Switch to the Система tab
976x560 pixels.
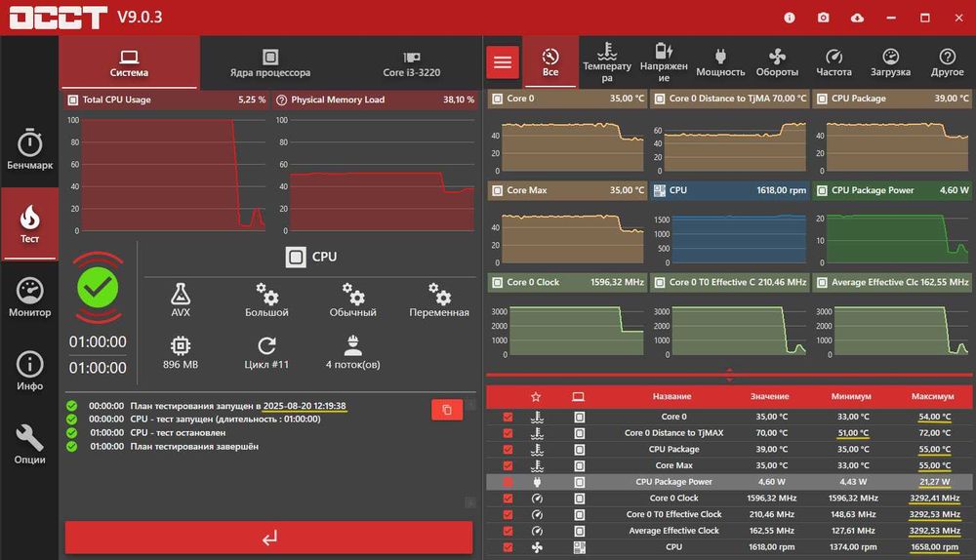pyautogui.click(x=130, y=62)
